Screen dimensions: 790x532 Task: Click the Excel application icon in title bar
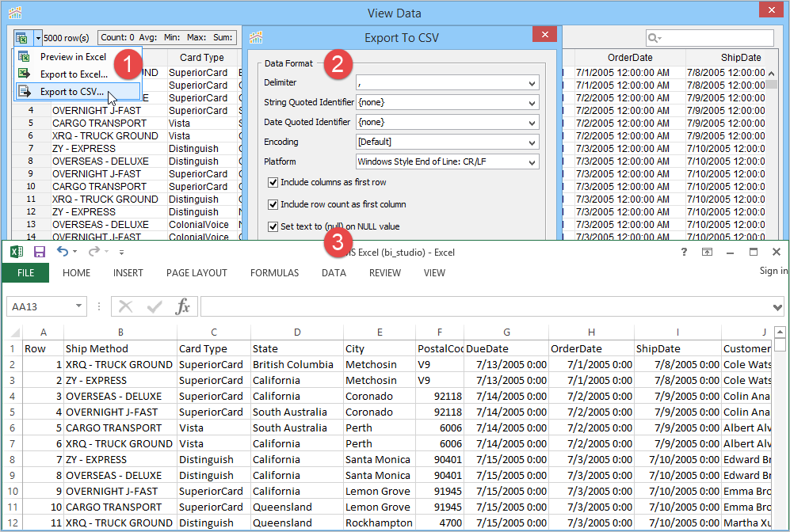pos(16,252)
